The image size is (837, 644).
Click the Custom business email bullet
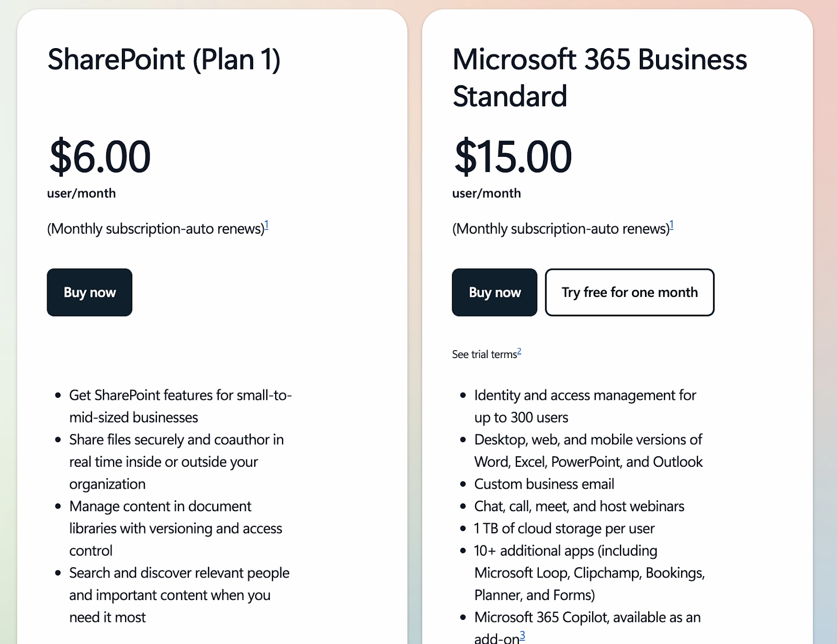pos(544,484)
